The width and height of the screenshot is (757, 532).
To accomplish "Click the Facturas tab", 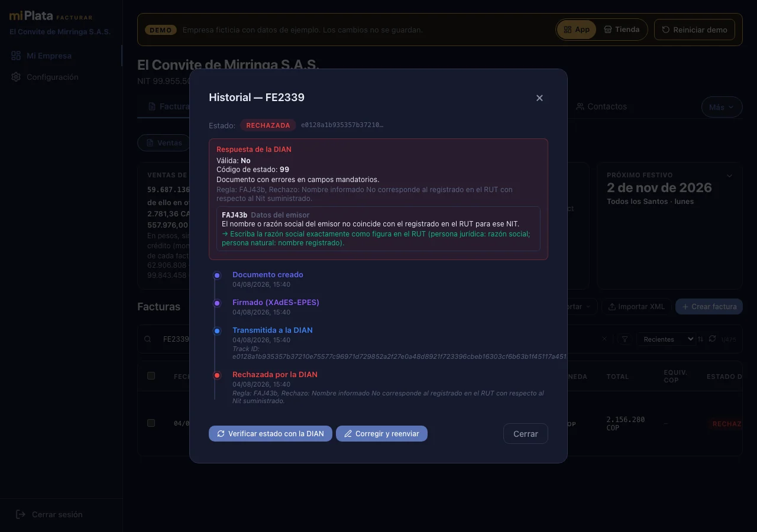I will coord(168,106).
